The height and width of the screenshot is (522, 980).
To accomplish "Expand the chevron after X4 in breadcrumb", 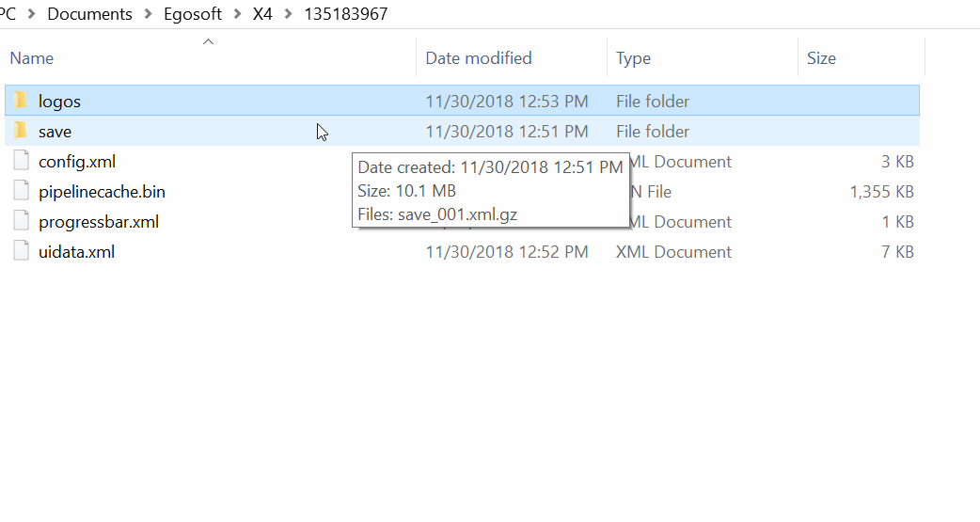I will pos(288,14).
